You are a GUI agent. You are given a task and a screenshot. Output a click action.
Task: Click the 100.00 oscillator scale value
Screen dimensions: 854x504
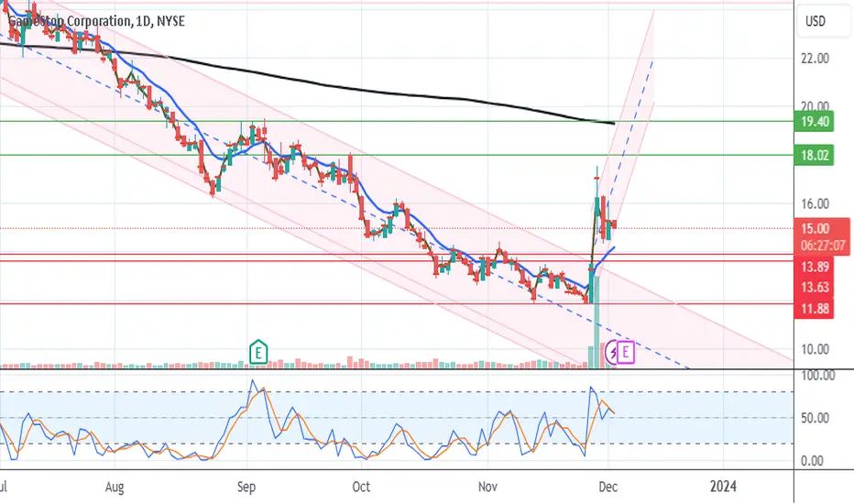tap(817, 376)
